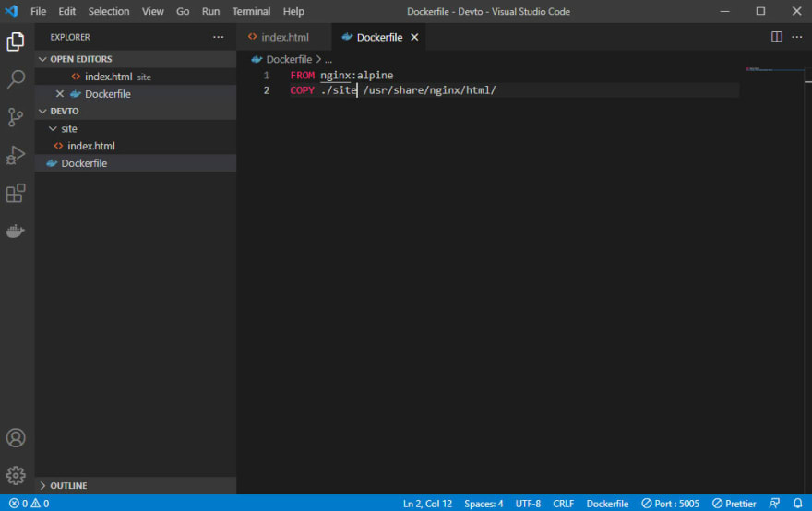Click the Dockerfile breadcrumb label

tap(289, 60)
